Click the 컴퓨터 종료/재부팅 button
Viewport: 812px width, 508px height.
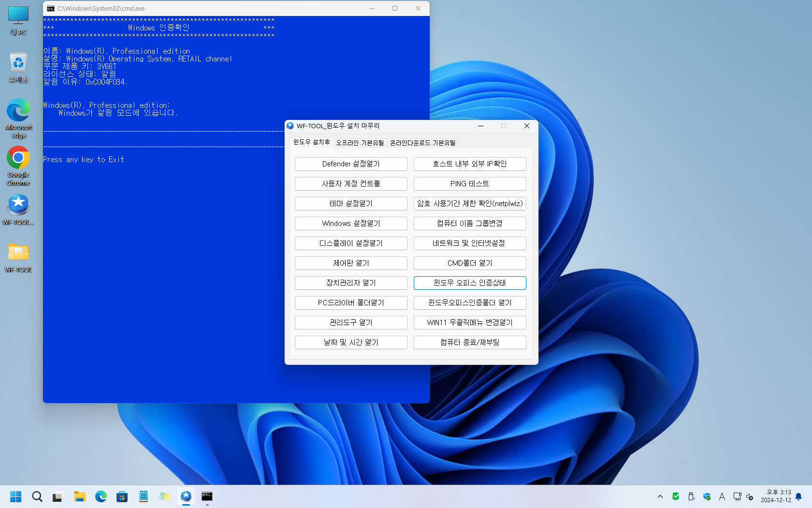point(470,343)
